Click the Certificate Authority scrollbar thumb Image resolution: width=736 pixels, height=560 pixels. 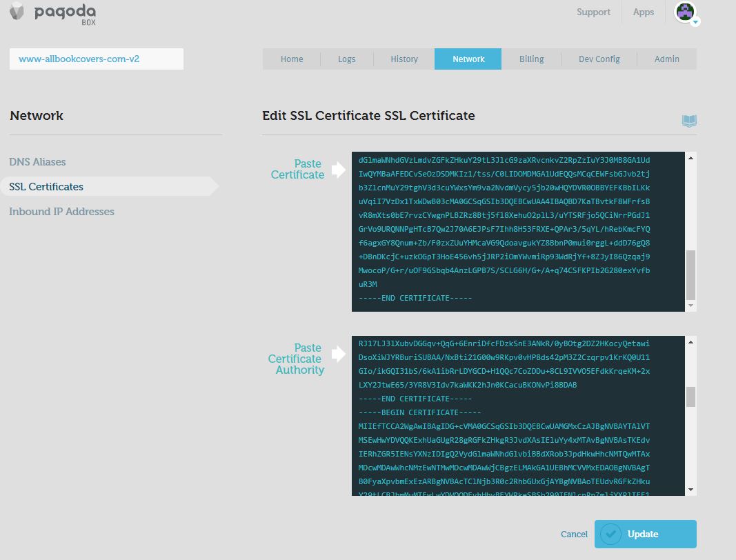point(690,397)
